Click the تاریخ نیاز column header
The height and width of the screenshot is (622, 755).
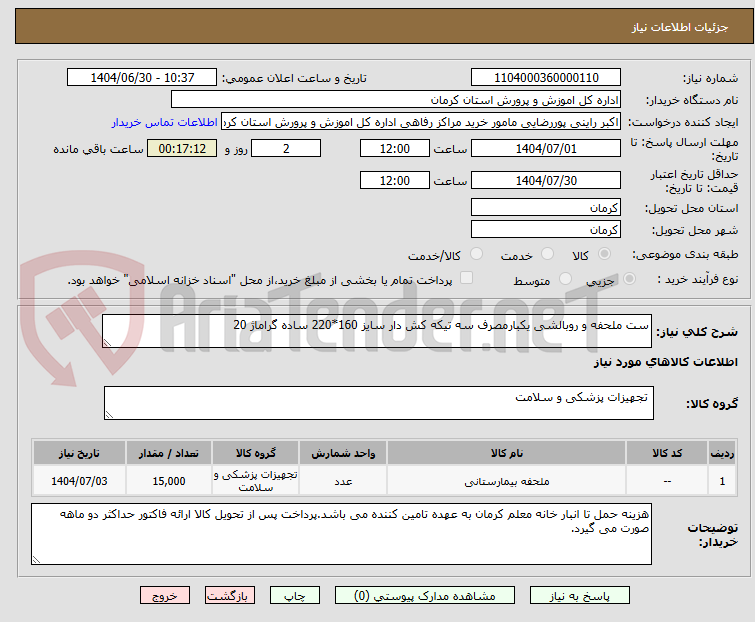point(79,453)
